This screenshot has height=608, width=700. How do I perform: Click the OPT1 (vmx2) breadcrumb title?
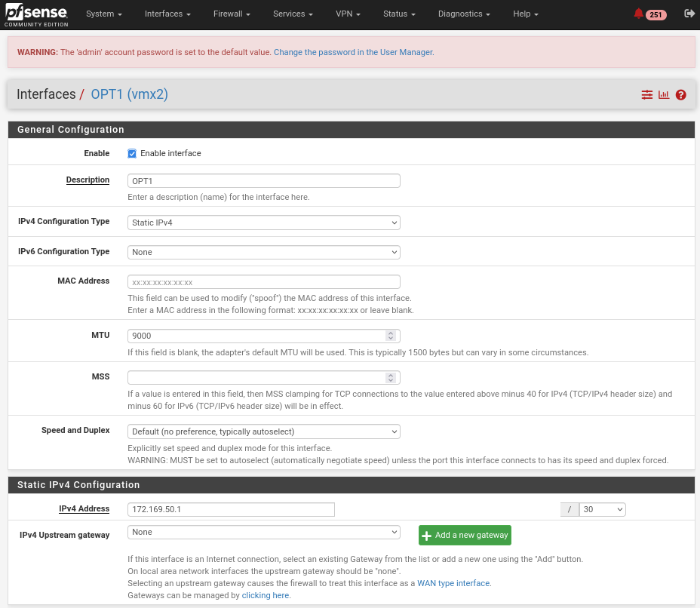(130, 94)
